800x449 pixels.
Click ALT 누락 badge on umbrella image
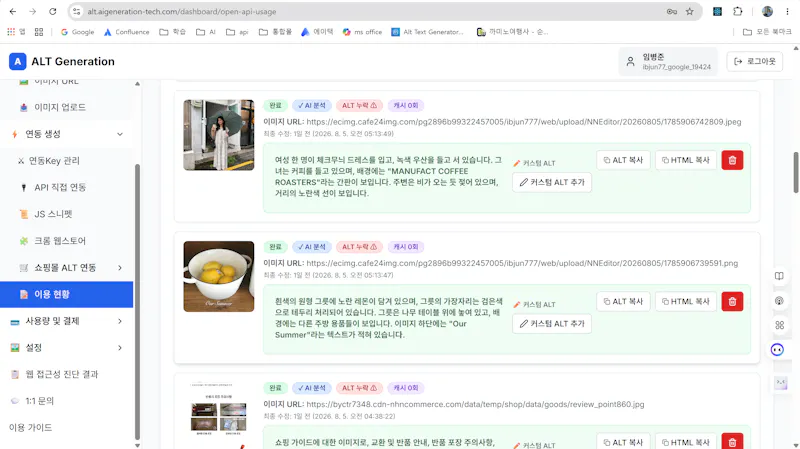pyautogui.click(x=359, y=106)
